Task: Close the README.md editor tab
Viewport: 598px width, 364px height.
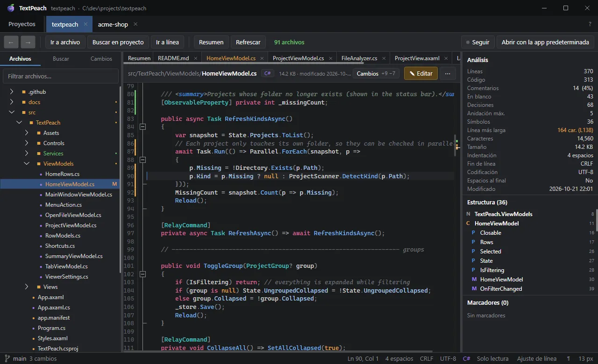Action: (196, 58)
